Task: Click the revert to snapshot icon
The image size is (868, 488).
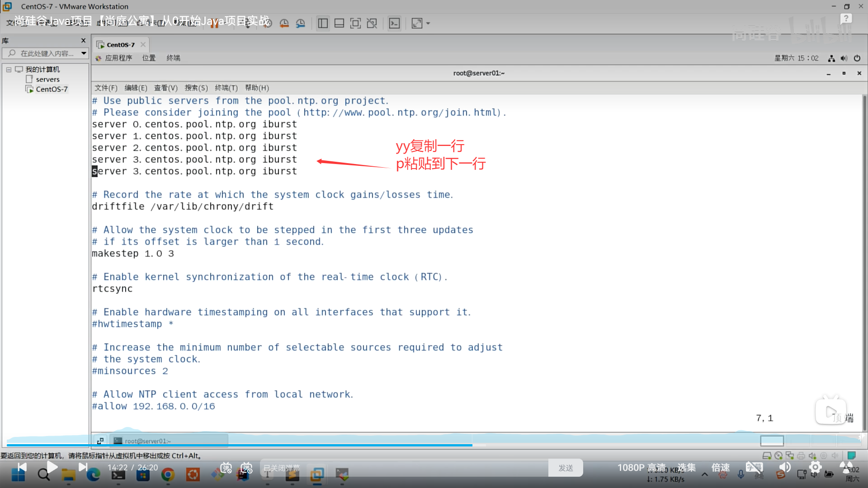Action: click(x=284, y=23)
